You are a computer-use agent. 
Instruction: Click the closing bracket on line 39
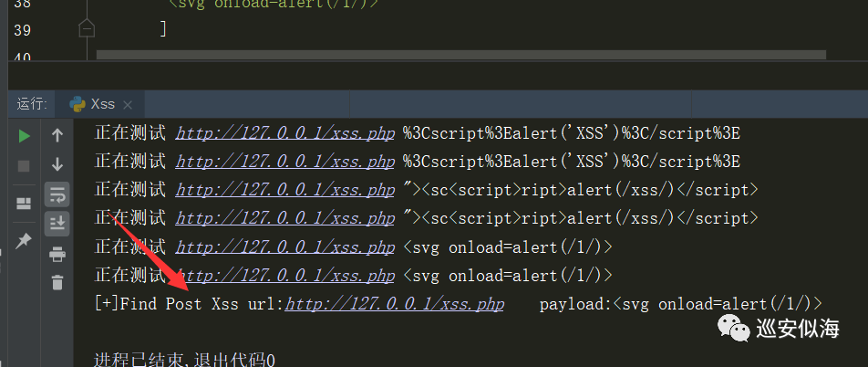pyautogui.click(x=163, y=28)
